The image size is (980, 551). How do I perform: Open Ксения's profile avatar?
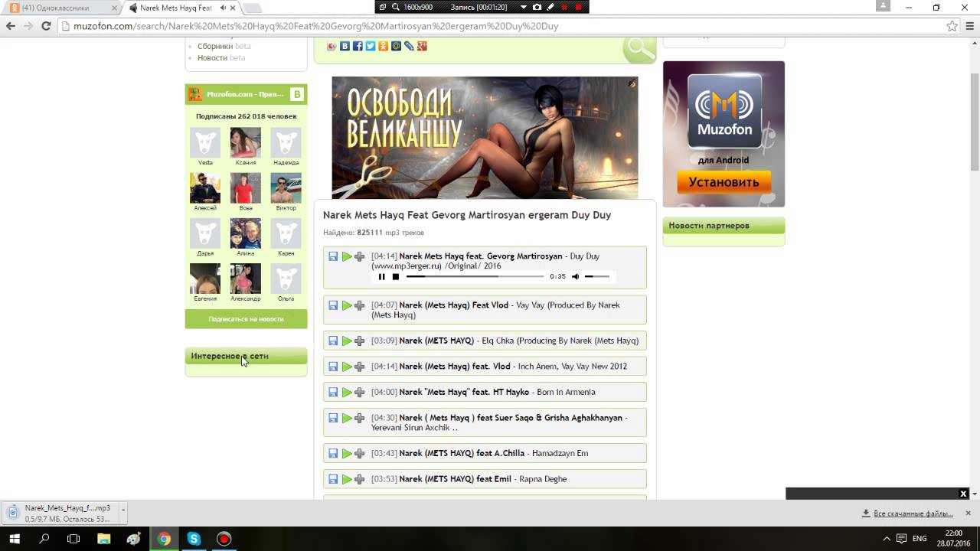(246, 143)
